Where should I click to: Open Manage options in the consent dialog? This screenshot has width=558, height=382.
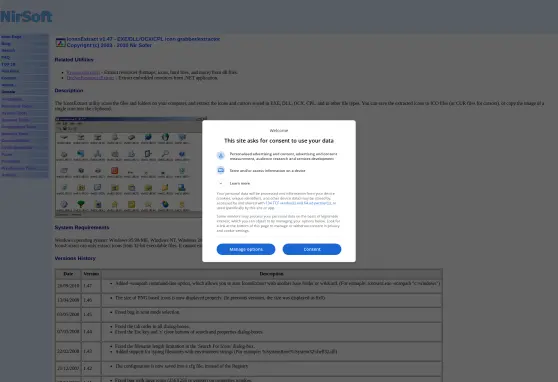(246, 249)
